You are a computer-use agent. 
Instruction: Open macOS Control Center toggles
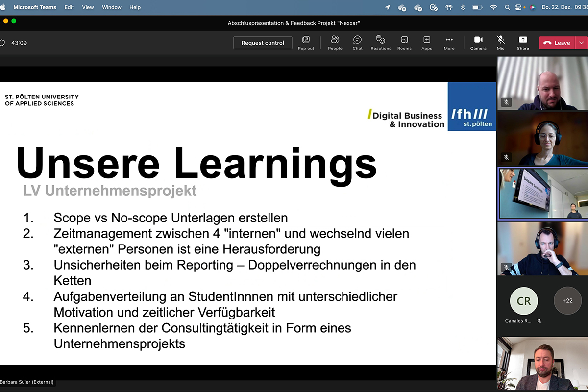pyautogui.click(x=518, y=7)
